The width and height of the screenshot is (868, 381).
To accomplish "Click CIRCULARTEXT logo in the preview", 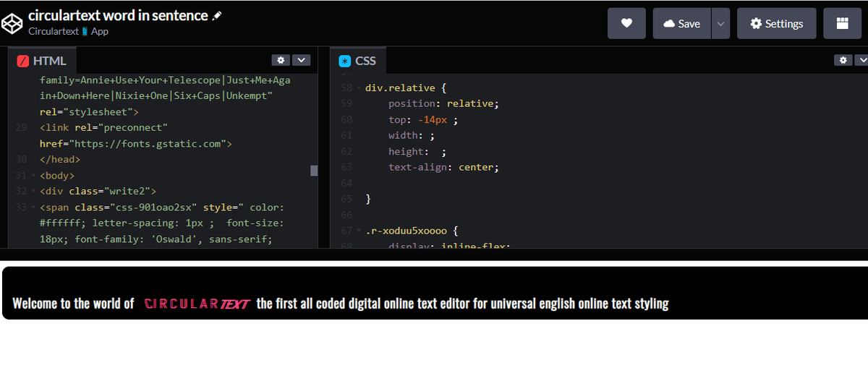I will click(x=197, y=304).
